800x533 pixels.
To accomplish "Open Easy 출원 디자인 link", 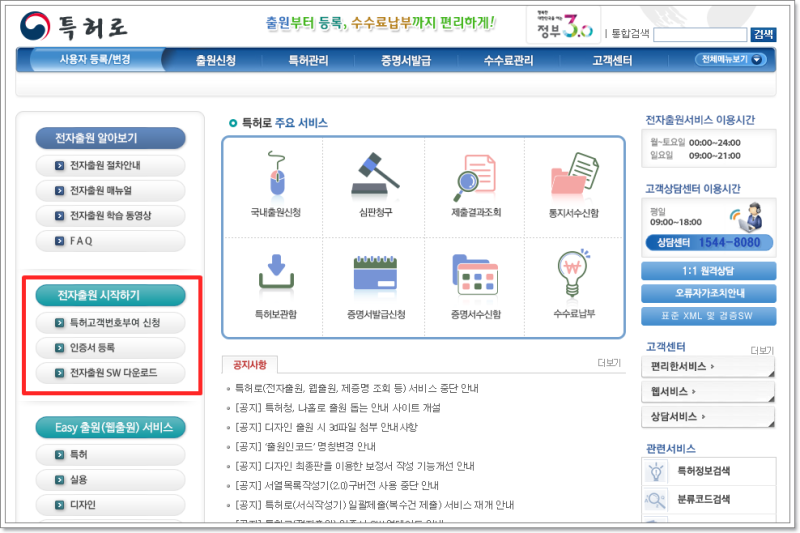I will click(110, 505).
